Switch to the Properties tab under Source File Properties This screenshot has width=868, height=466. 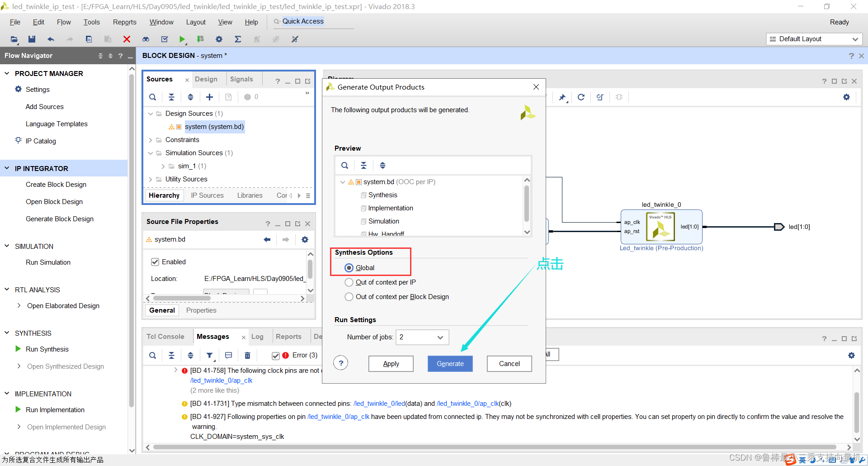pos(201,310)
